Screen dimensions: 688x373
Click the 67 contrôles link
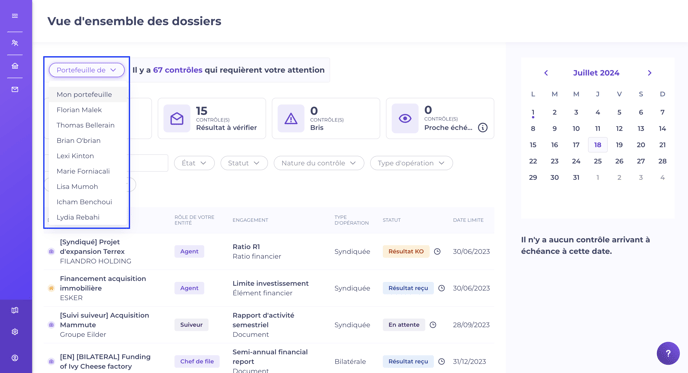tap(178, 70)
